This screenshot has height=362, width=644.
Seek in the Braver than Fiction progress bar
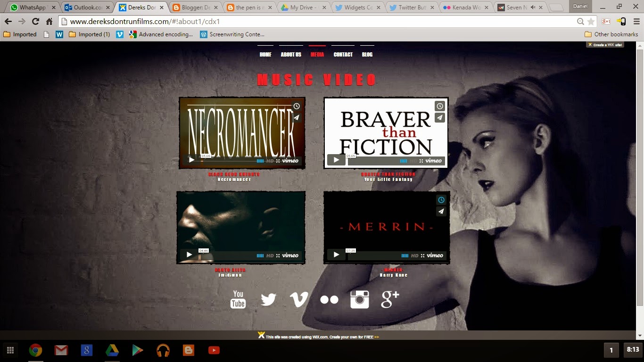tap(372, 161)
